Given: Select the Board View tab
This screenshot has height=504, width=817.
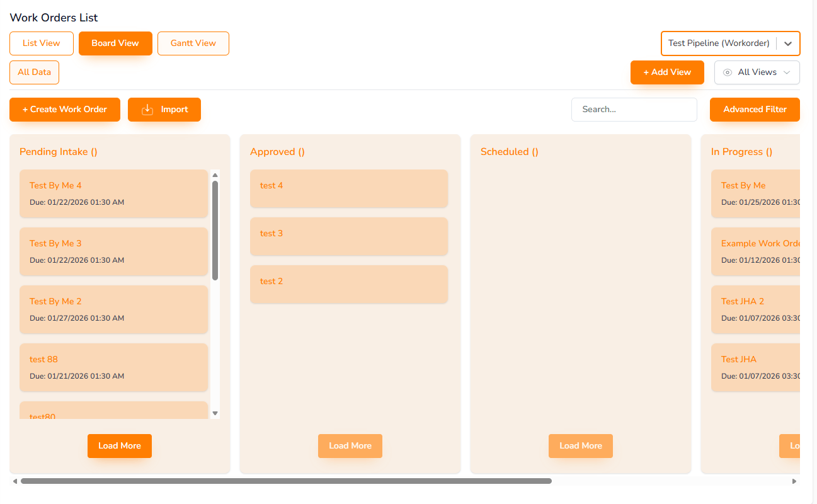Looking at the screenshot, I should pyautogui.click(x=115, y=43).
